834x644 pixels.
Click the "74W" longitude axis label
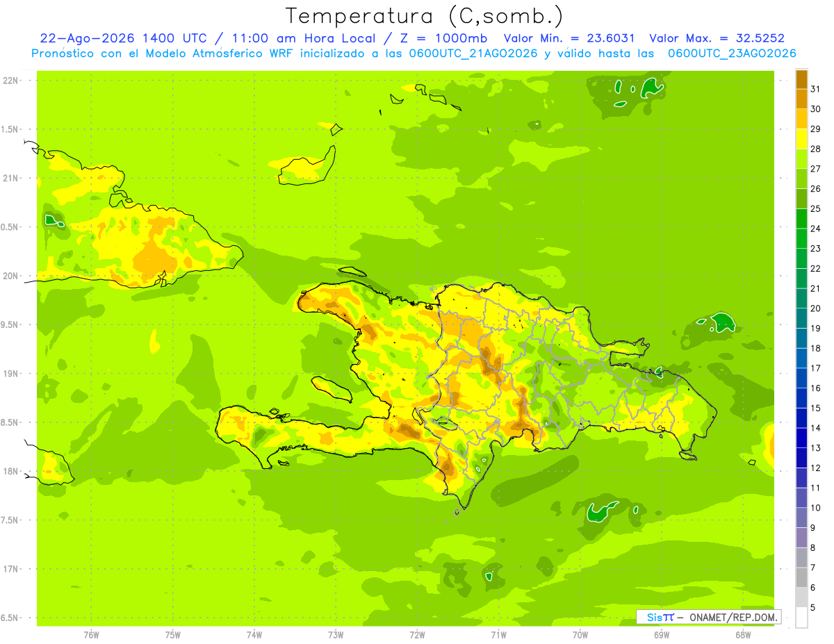click(x=254, y=635)
